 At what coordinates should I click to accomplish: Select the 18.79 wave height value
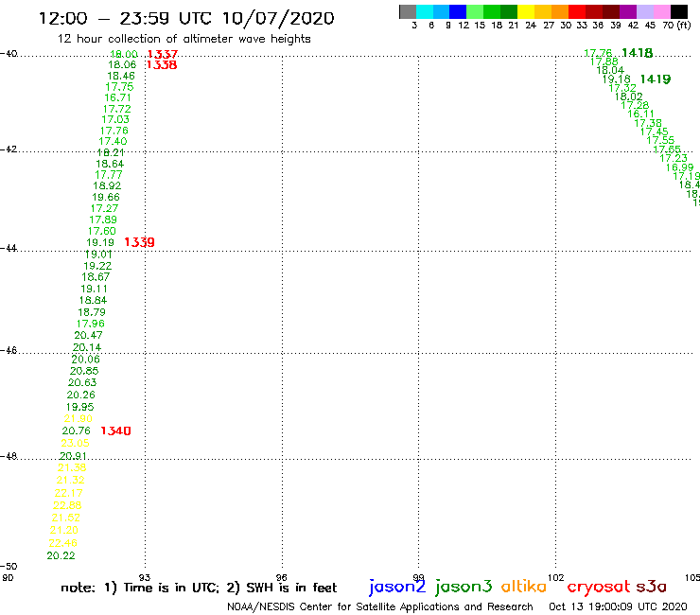(92, 312)
